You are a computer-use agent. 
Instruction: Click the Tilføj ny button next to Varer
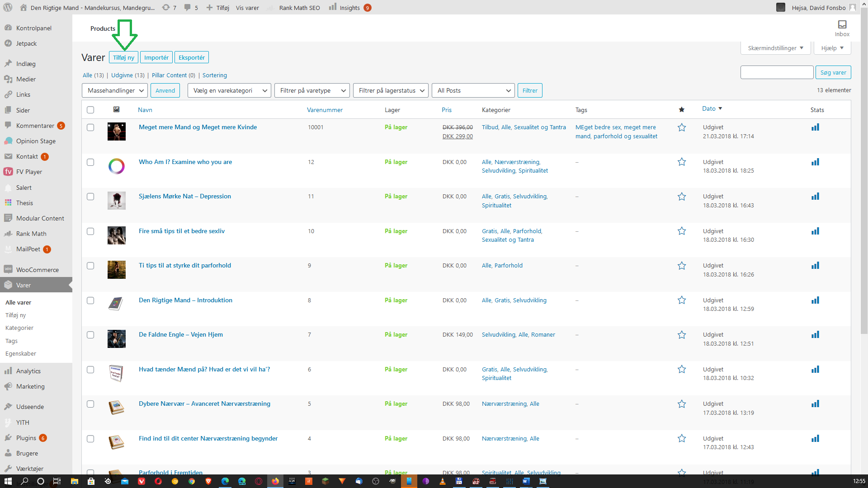123,57
